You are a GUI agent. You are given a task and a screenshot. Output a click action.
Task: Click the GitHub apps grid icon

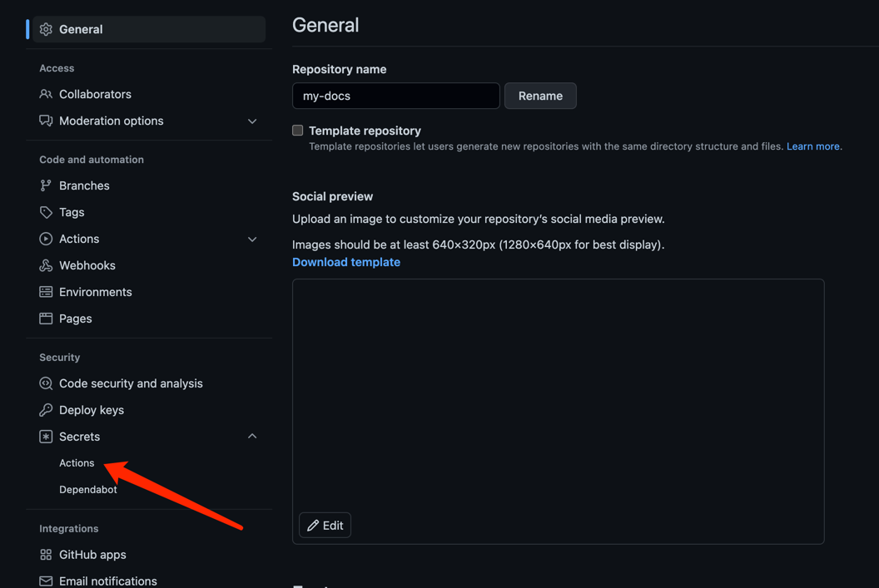pos(46,555)
